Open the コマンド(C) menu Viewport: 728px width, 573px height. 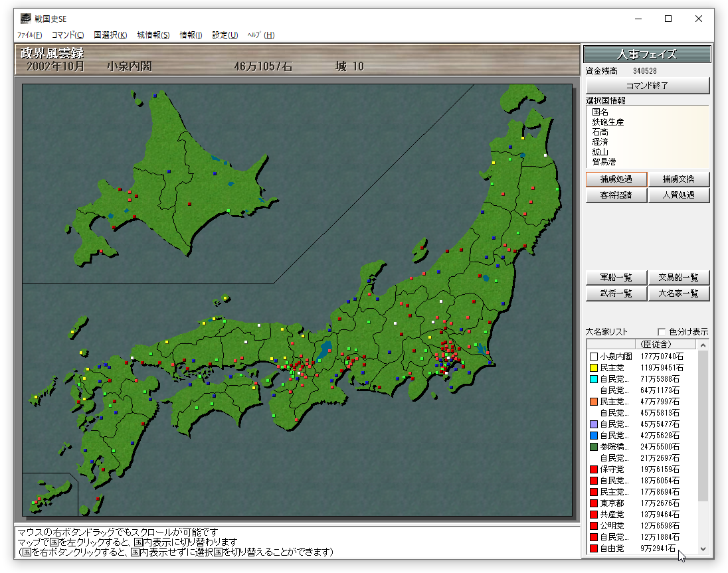point(68,35)
